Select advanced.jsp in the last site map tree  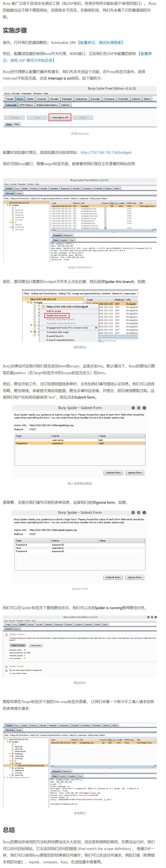pyautogui.click(x=20, y=751)
